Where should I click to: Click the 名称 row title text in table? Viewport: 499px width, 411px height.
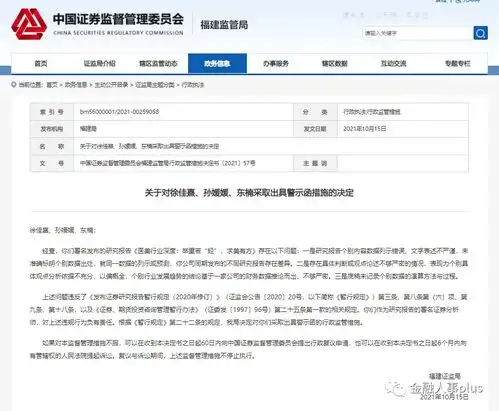(x=149, y=146)
